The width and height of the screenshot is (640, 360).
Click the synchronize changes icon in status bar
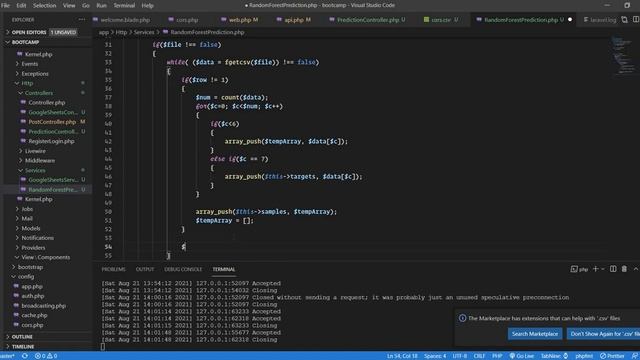coord(25,356)
